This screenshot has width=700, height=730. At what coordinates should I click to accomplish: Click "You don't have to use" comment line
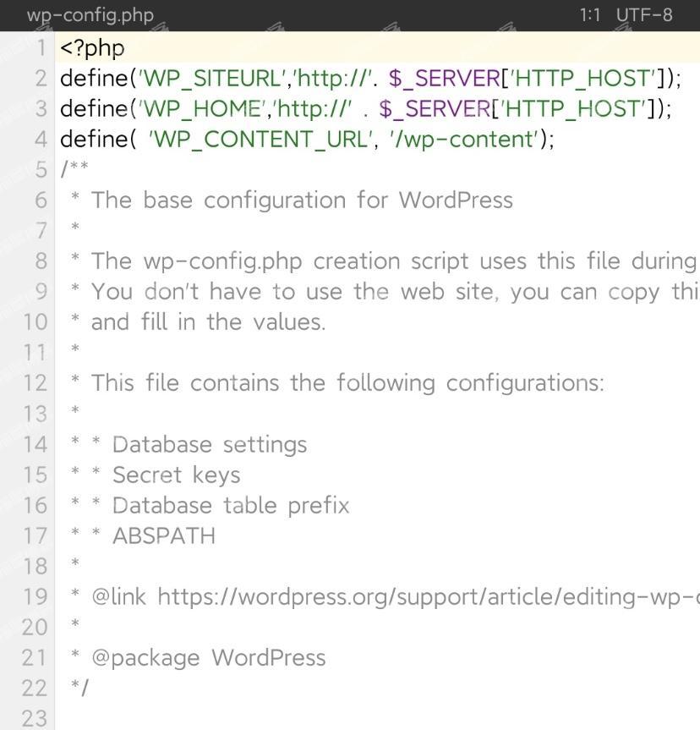(395, 292)
